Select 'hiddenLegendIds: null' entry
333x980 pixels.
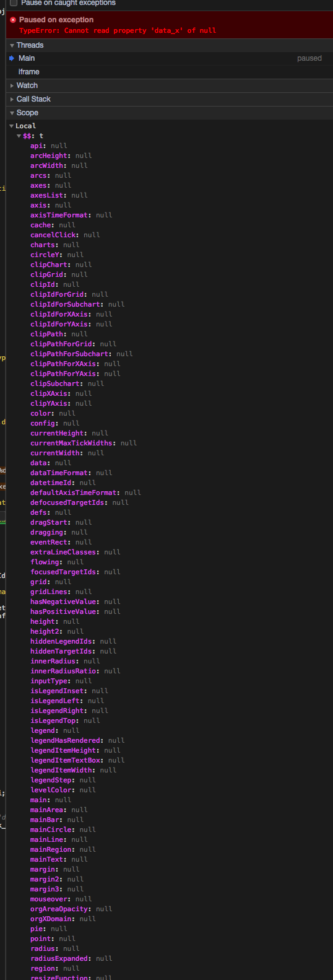click(74, 641)
